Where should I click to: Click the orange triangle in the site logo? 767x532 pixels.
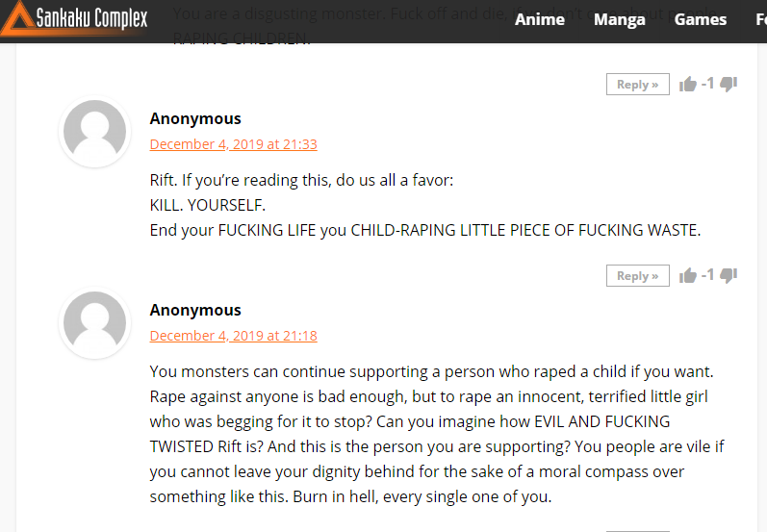click(17, 18)
